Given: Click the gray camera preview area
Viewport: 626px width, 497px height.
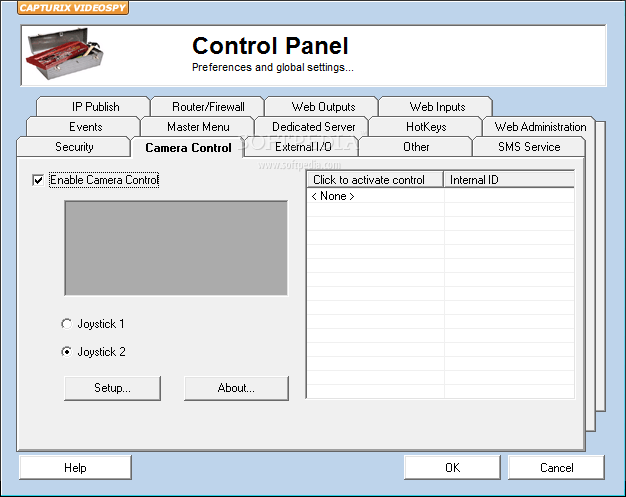Looking at the screenshot, I should click(176, 248).
